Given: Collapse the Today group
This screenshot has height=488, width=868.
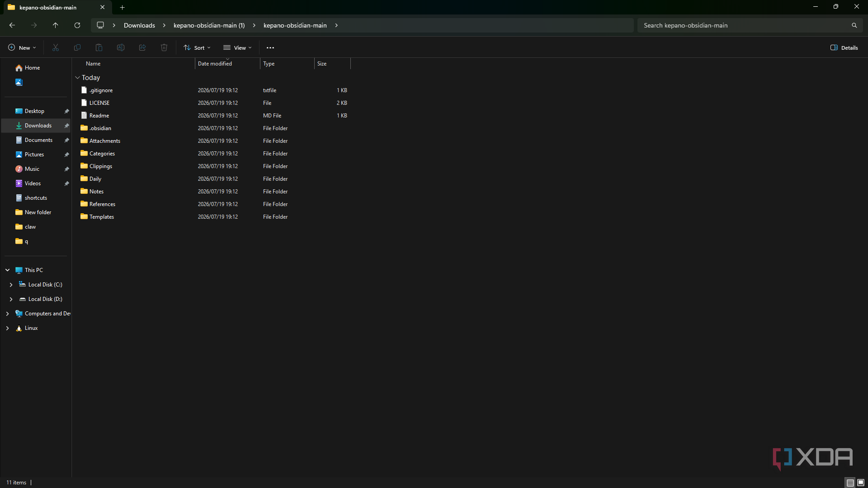Looking at the screenshot, I should (77, 78).
